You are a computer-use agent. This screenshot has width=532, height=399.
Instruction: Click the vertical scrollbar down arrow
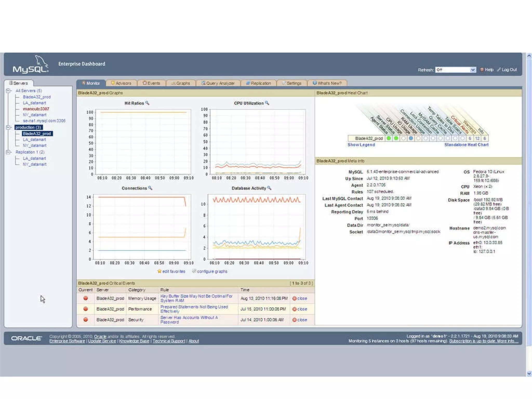[529, 374]
